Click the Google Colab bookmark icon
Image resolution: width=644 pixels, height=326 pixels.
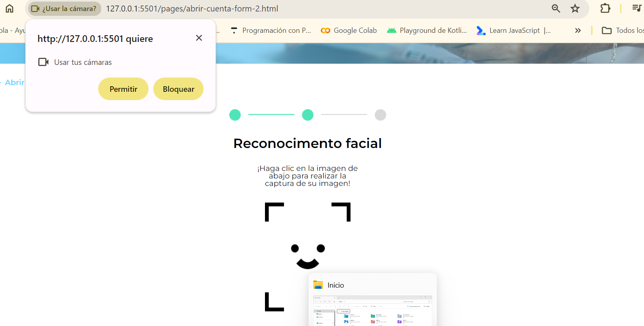326,30
